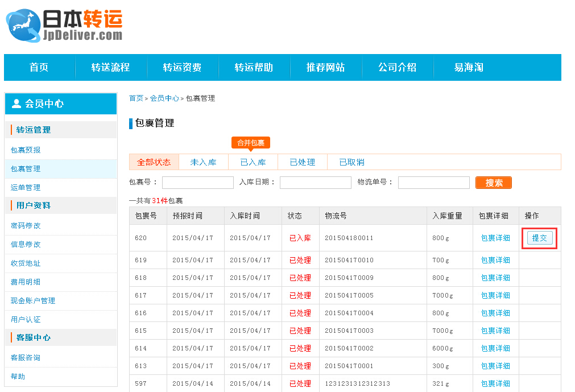Switch to the 未入库 status tab
The width and height of the screenshot is (575, 392).
coord(203,162)
